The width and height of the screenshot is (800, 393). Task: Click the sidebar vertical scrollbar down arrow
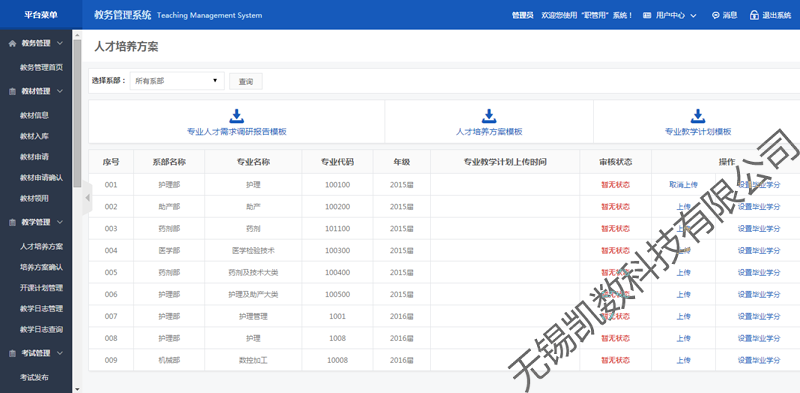point(77,389)
